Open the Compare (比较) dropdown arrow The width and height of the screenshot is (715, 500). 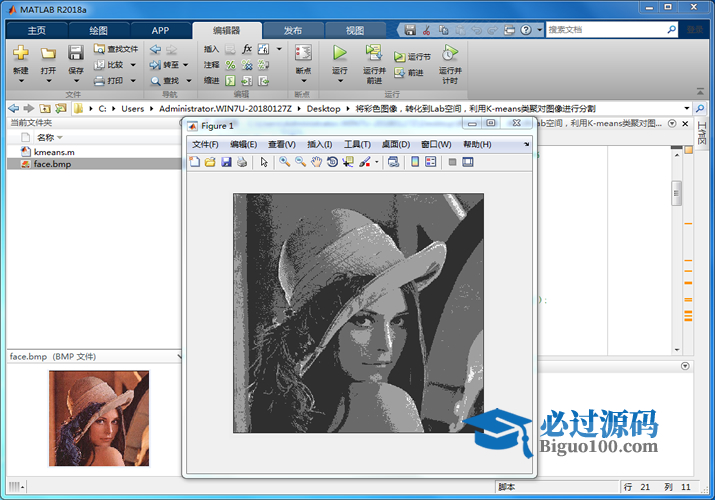133,65
